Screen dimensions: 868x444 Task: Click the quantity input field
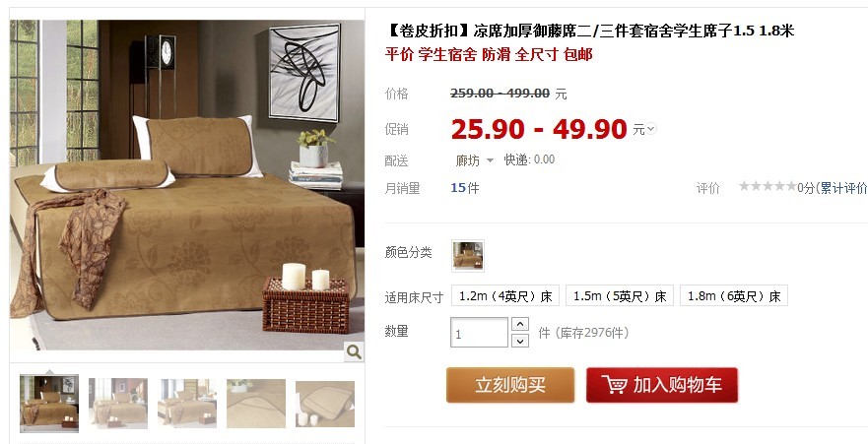479,333
